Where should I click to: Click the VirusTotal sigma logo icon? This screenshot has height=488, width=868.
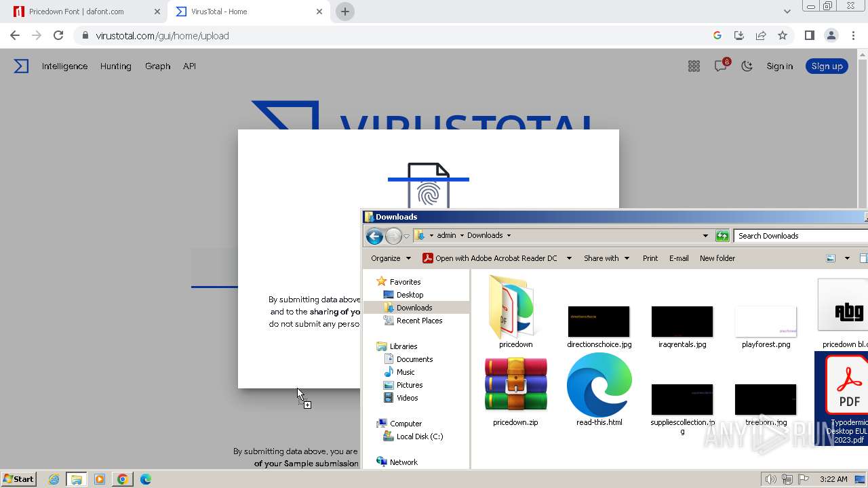pos(22,66)
